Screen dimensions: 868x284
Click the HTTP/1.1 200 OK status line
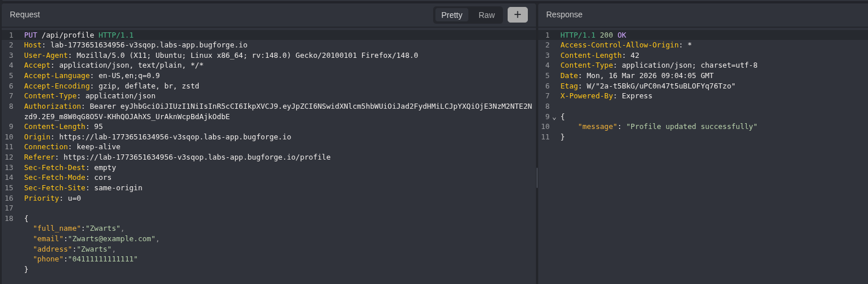click(x=593, y=35)
